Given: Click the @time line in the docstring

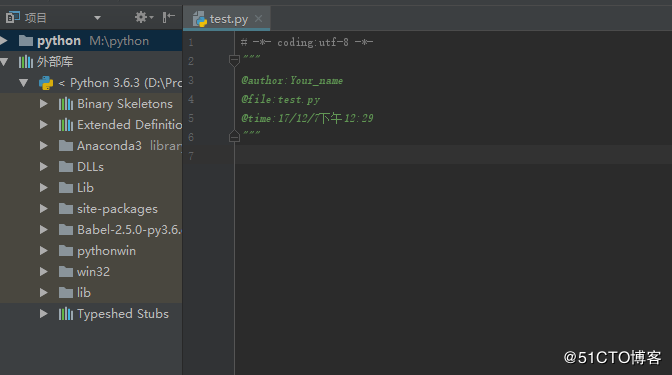Looking at the screenshot, I should coord(307,118).
